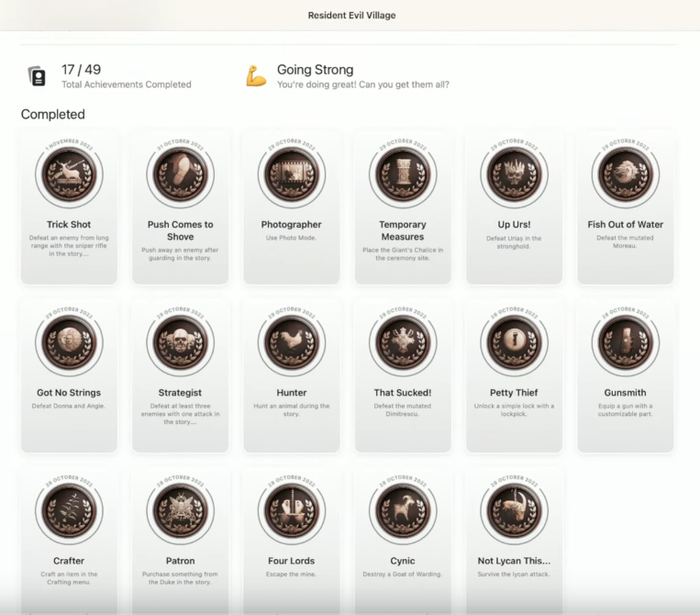Click "Can you get them all?" text
Image resolution: width=700 pixels, height=615 pixels.
404,84
